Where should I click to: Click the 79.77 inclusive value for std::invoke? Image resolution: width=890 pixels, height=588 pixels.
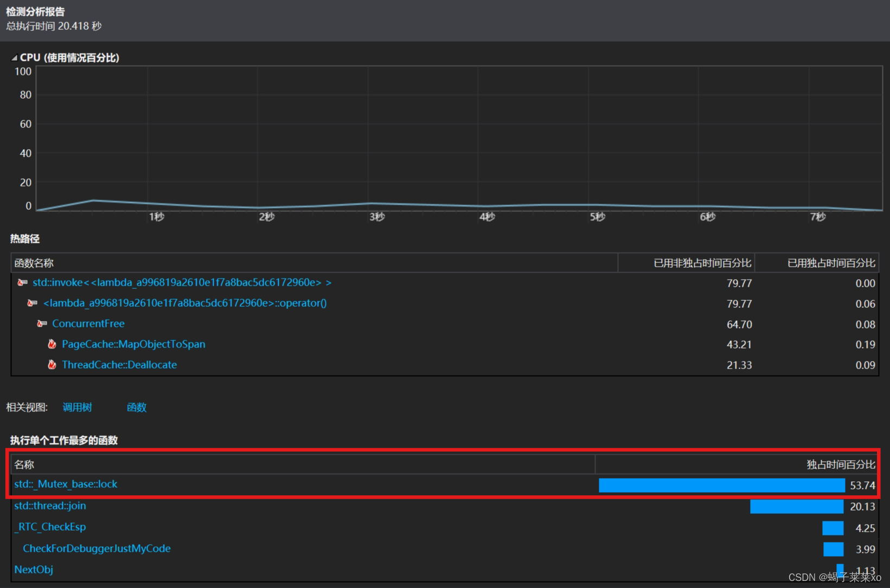pos(739,283)
